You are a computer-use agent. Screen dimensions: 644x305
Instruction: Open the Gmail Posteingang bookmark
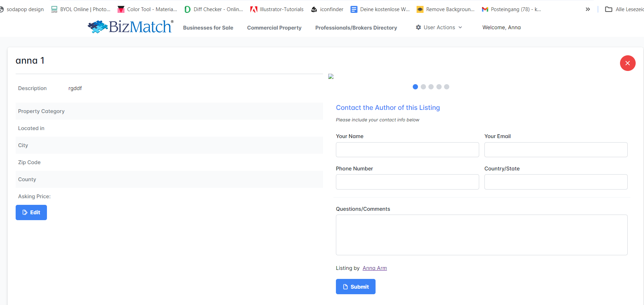tap(512, 9)
